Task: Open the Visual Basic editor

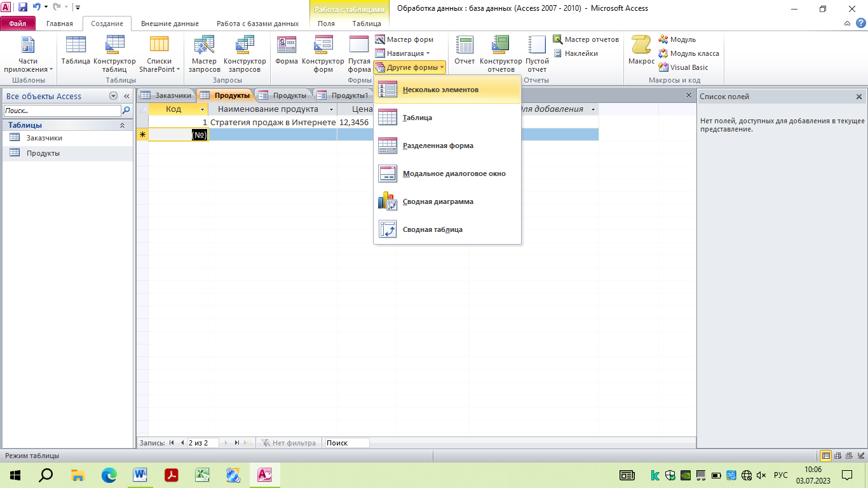Action: (x=684, y=67)
